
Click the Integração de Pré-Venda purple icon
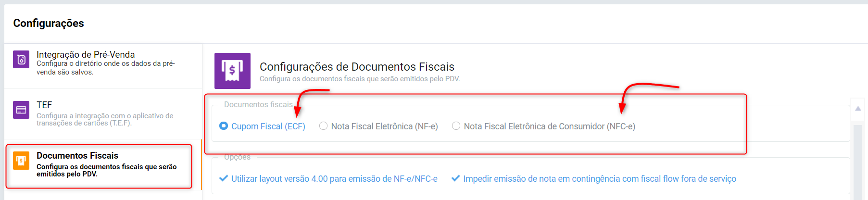tap(21, 60)
